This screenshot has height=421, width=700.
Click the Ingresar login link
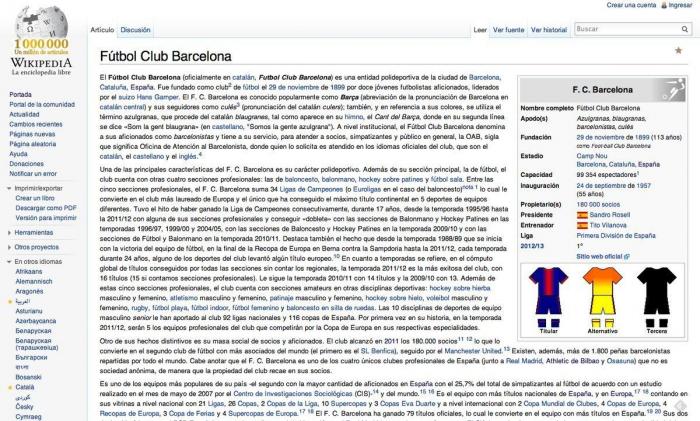coord(680,5)
